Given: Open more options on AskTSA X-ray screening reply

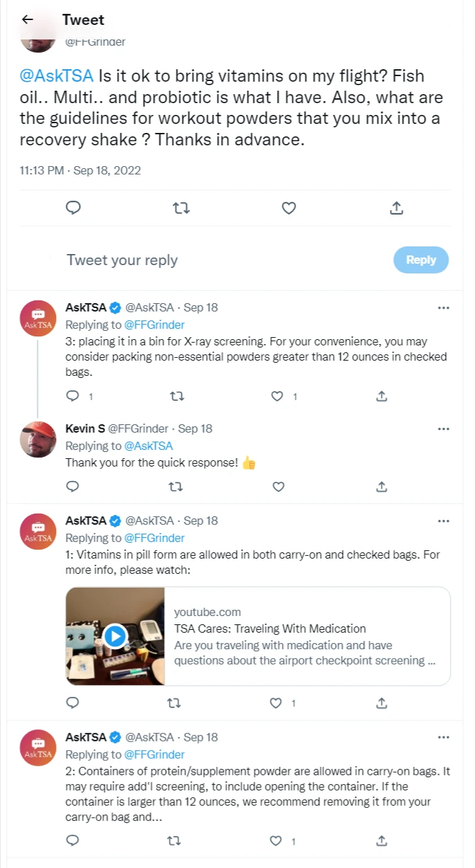Looking at the screenshot, I should 444,307.
